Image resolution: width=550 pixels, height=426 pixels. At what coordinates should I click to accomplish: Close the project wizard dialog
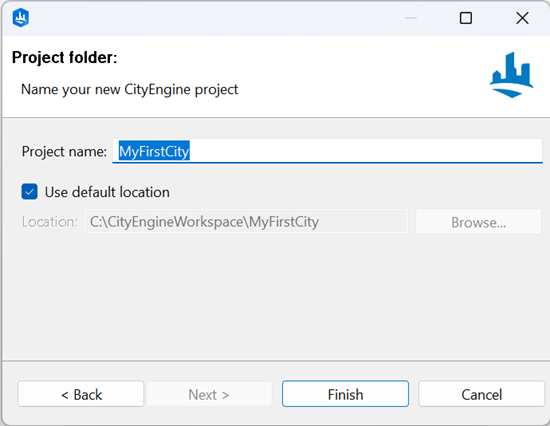tap(522, 18)
